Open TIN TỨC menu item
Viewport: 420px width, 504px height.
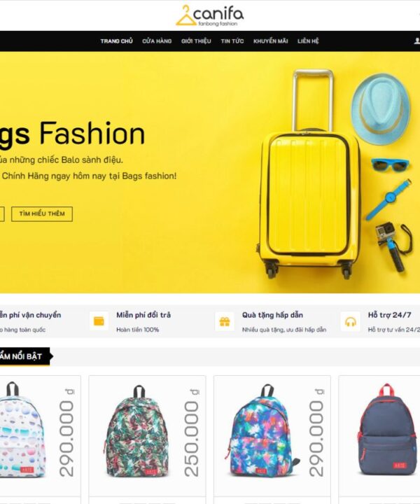[232, 41]
